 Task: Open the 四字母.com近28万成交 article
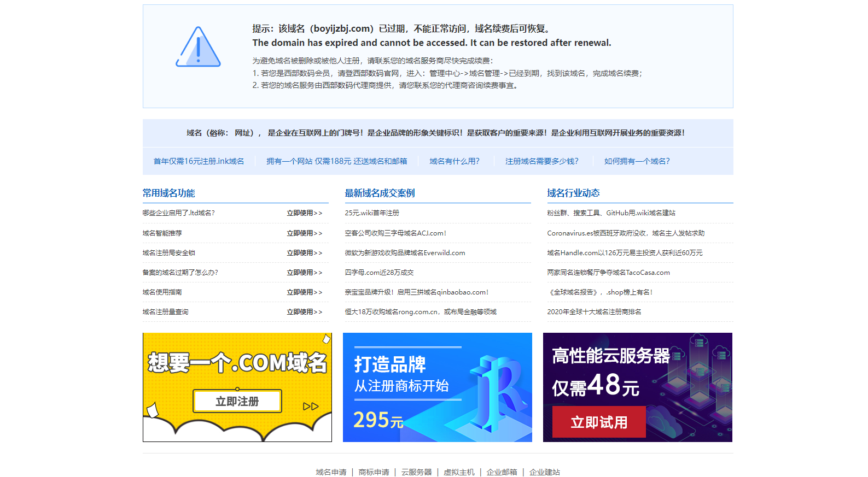(x=379, y=273)
